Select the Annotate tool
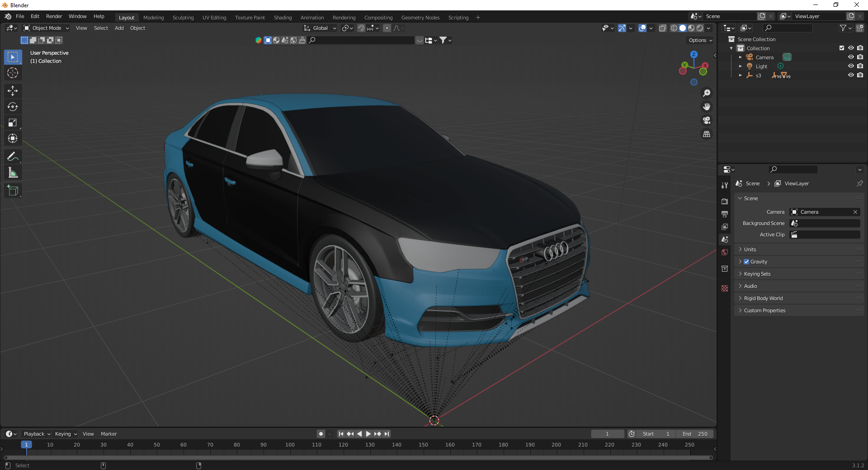Image resolution: width=868 pixels, height=470 pixels. point(13,157)
